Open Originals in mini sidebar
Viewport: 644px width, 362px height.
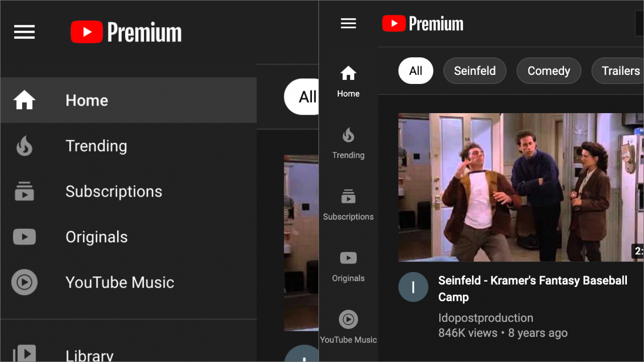pyautogui.click(x=348, y=266)
